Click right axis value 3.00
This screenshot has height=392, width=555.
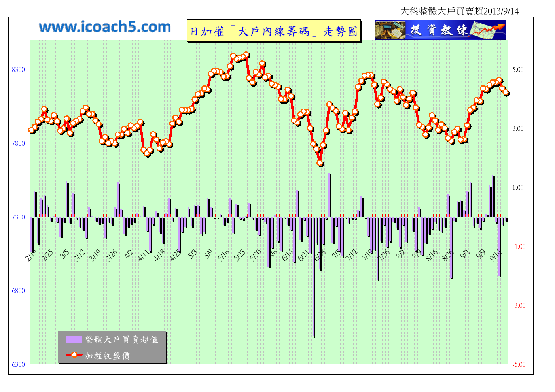tap(518, 128)
